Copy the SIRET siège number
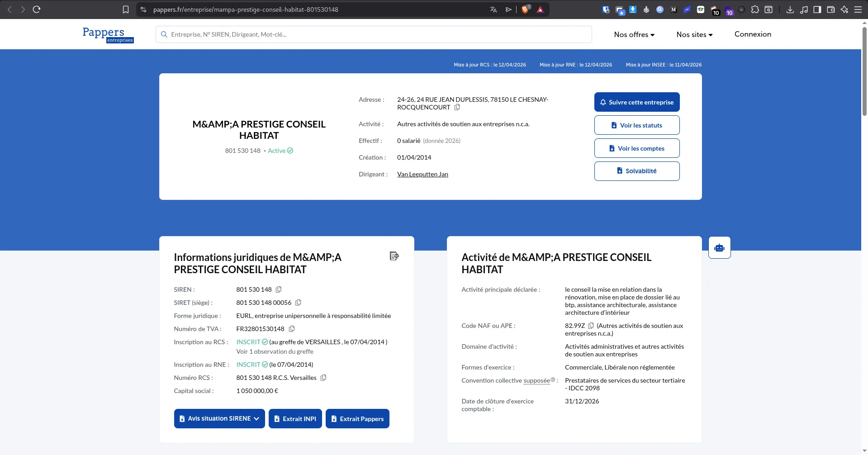 click(298, 302)
